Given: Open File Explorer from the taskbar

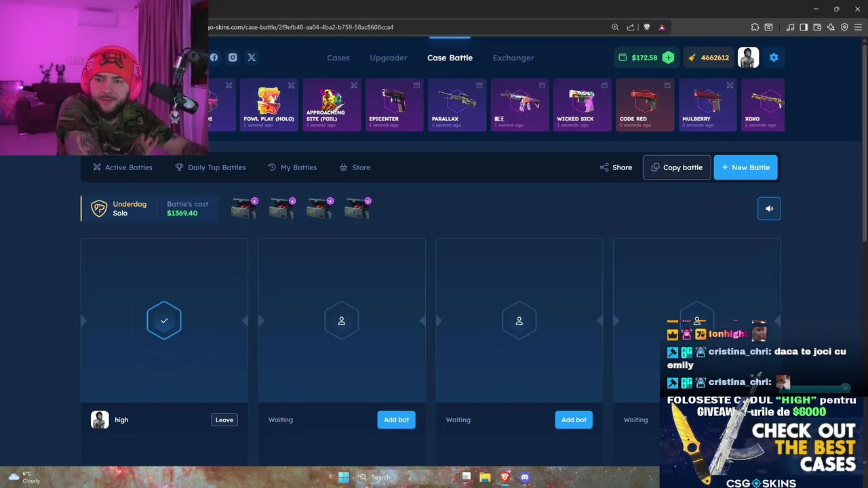Looking at the screenshot, I should [x=485, y=477].
